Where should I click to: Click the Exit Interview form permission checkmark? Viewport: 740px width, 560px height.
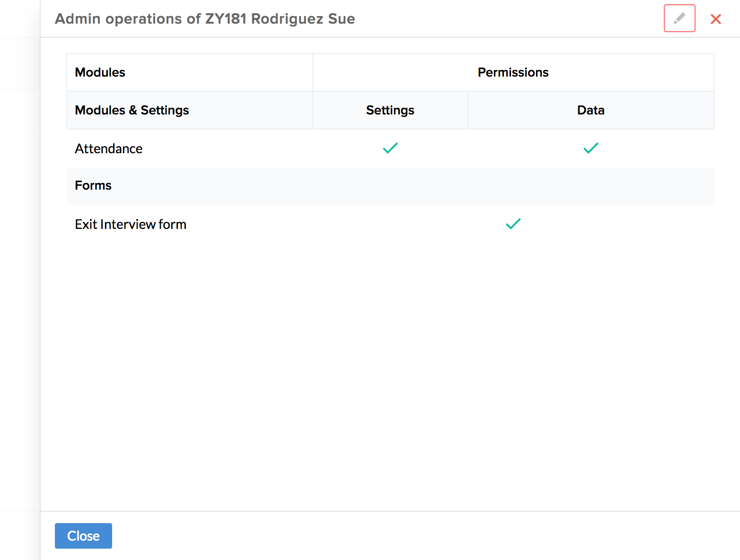coord(513,224)
